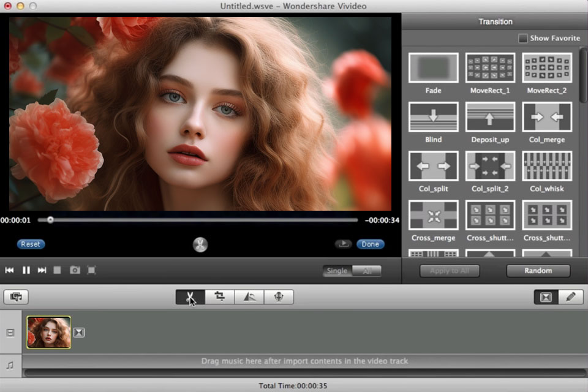Enter full screen preview mode

[91, 270]
